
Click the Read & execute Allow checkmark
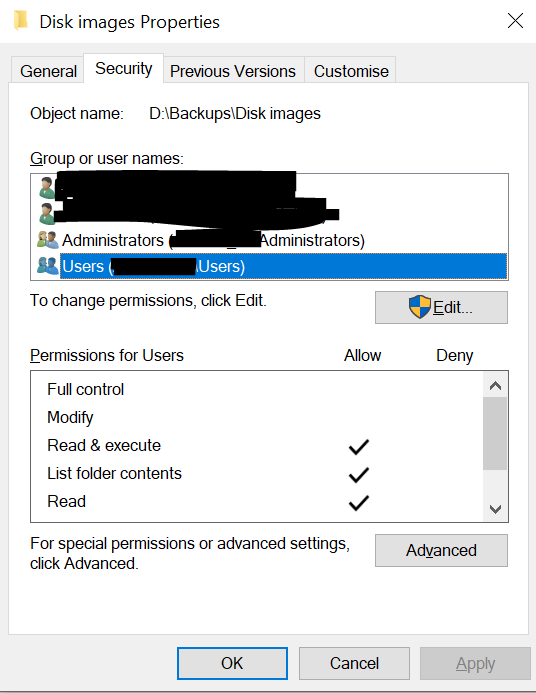tap(358, 447)
